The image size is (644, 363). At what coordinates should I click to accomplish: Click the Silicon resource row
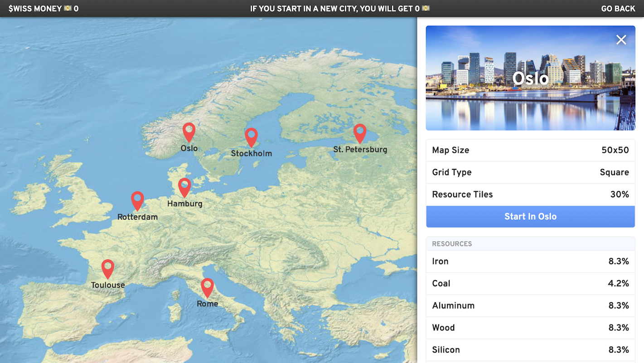(530, 350)
